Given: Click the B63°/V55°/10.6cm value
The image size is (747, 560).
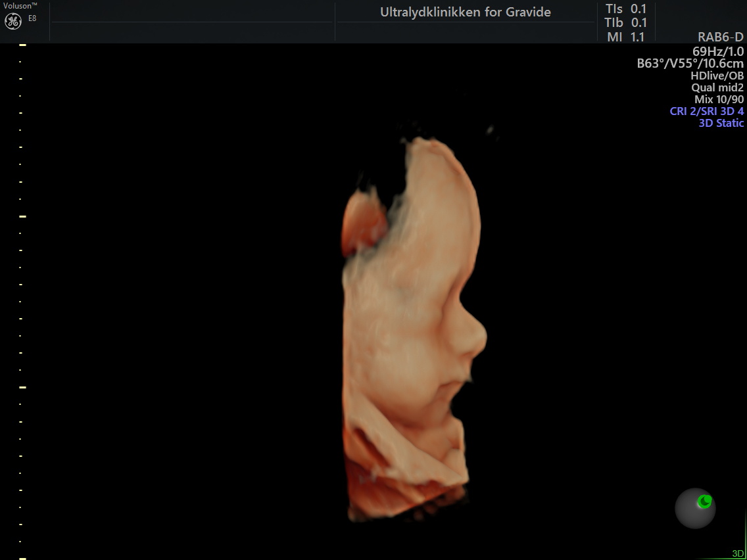Looking at the screenshot, I should (x=690, y=63).
